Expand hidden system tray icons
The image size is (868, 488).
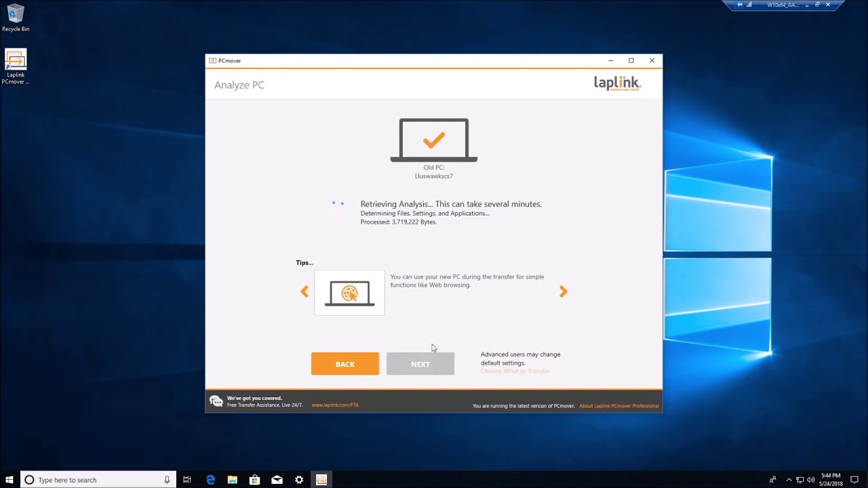789,480
